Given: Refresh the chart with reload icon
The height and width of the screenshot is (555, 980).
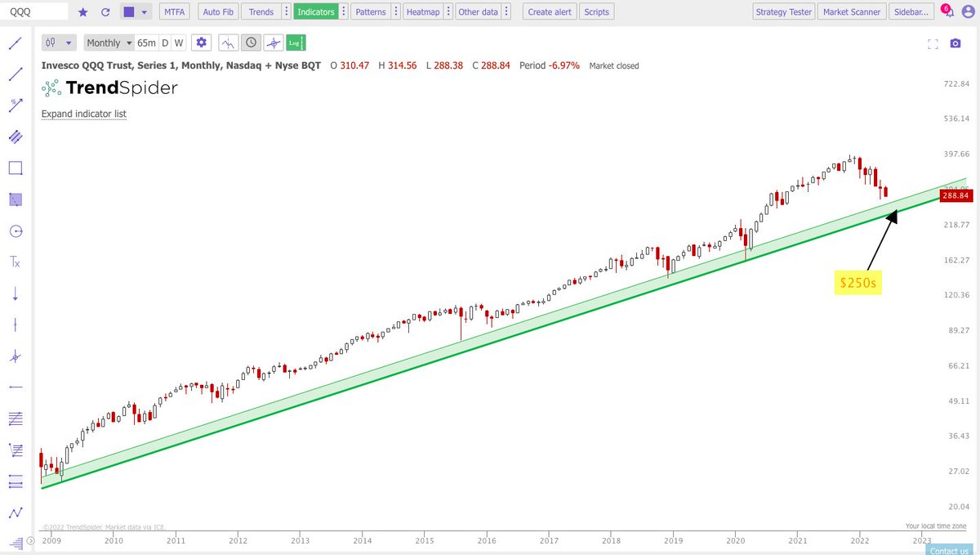Looking at the screenshot, I should [105, 12].
